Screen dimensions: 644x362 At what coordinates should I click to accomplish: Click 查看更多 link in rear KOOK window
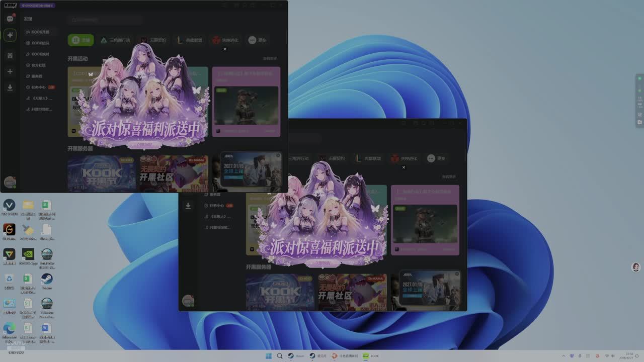click(x=449, y=177)
